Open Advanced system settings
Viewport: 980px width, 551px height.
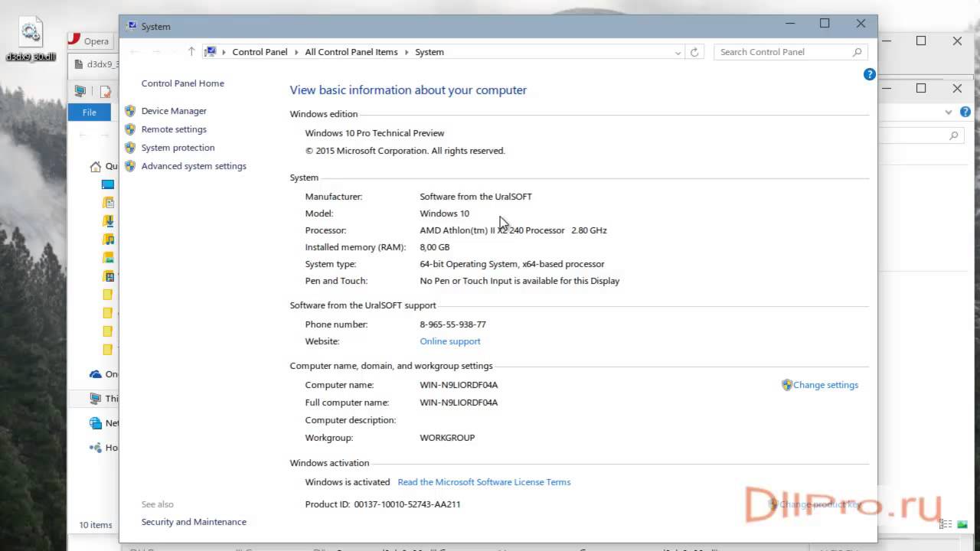(x=194, y=166)
